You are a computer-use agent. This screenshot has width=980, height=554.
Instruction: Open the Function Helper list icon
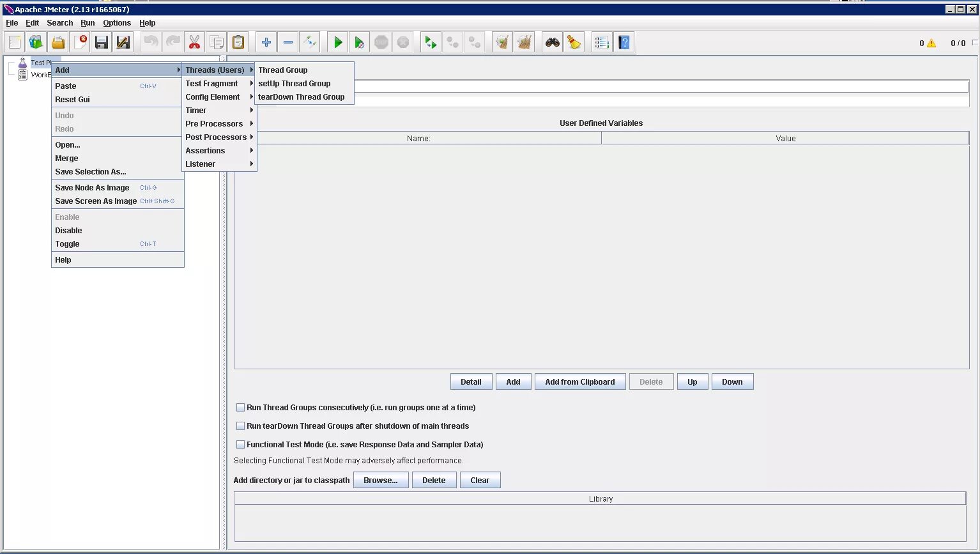click(x=601, y=43)
